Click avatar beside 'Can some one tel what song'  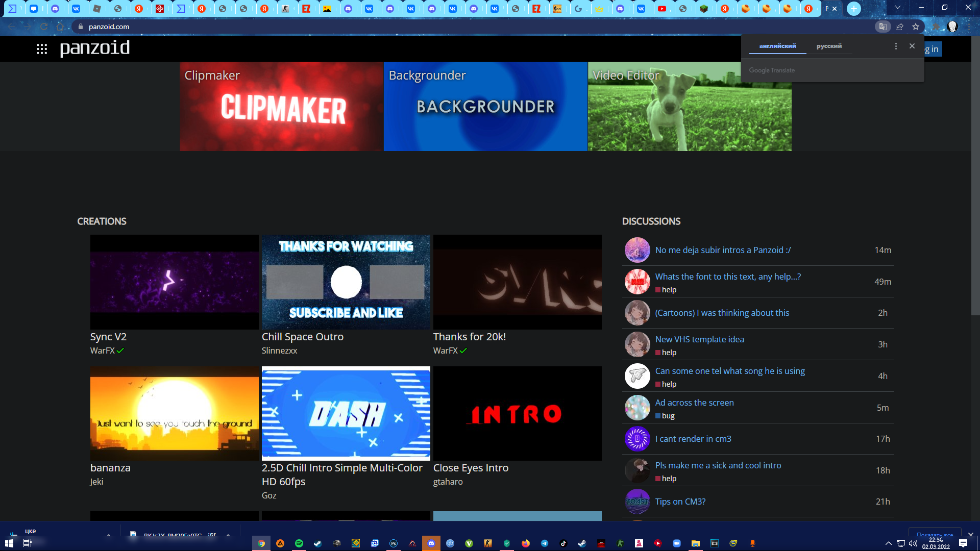(x=637, y=376)
